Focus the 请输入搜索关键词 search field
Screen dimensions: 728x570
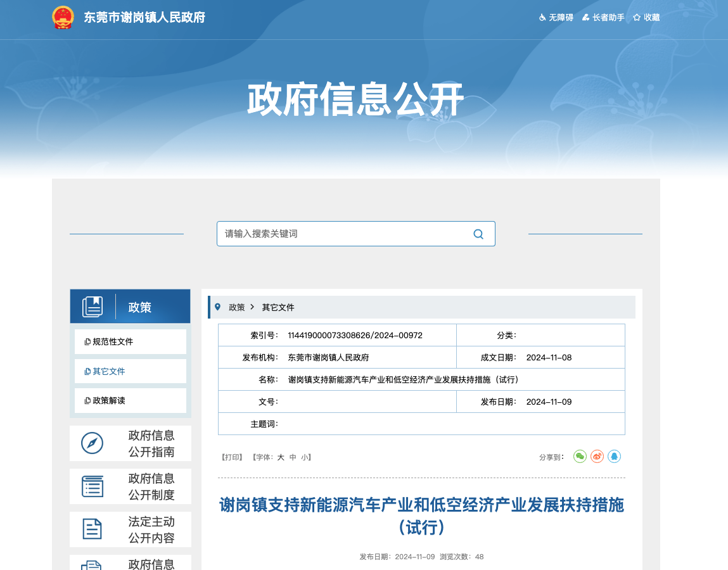[342, 234]
